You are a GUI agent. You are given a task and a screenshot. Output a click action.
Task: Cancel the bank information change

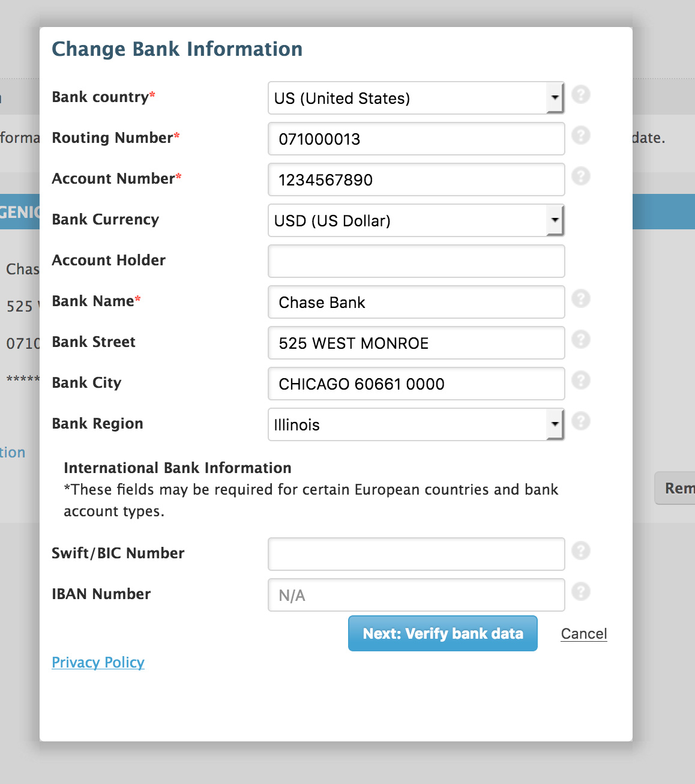tap(583, 634)
